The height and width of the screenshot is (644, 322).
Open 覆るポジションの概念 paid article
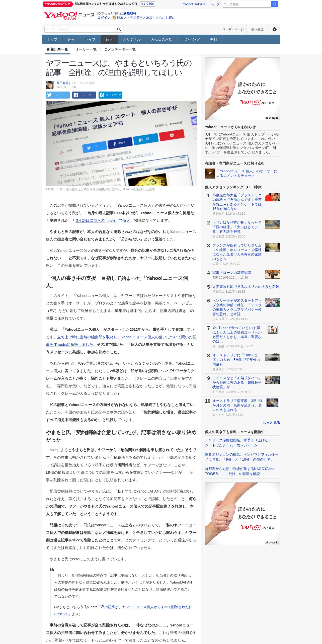pos(242,457)
